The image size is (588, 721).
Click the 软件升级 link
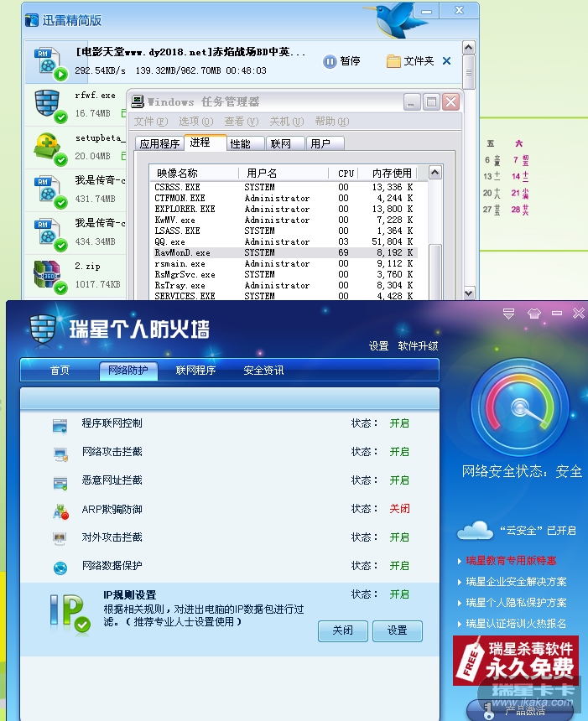418,345
